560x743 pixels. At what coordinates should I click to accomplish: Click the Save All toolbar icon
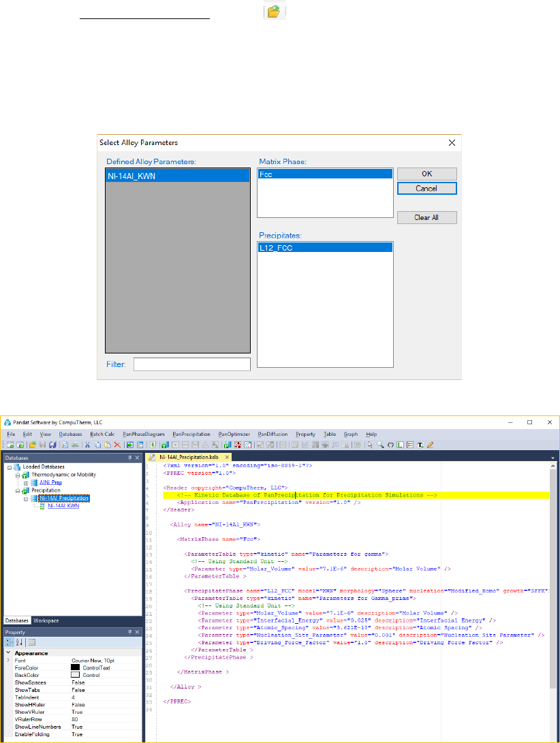[52, 445]
